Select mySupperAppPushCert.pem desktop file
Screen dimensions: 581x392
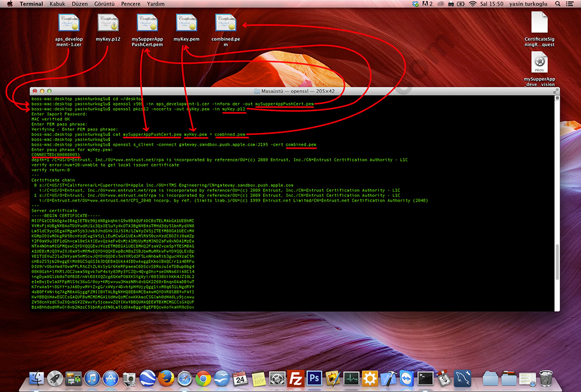click(147, 30)
